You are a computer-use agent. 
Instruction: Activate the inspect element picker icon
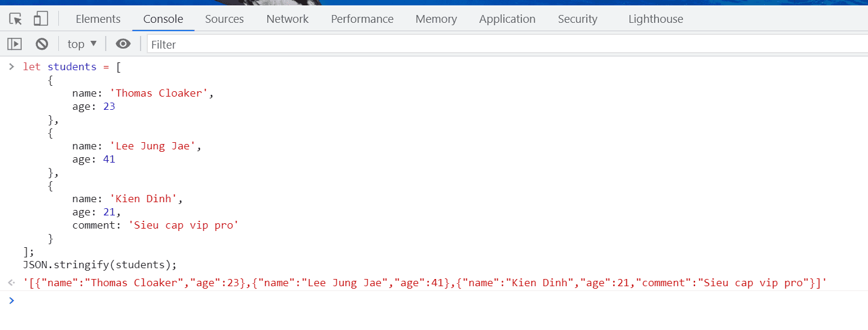16,19
